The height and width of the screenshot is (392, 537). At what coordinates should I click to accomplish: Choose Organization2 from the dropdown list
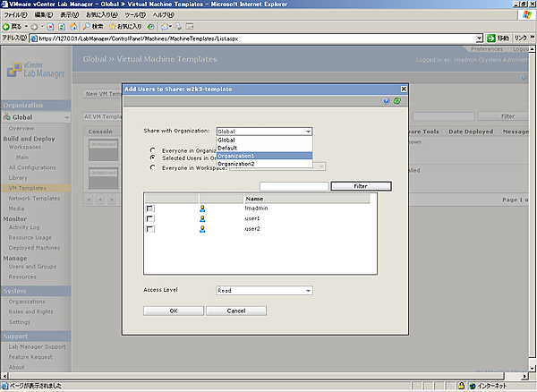(x=242, y=164)
